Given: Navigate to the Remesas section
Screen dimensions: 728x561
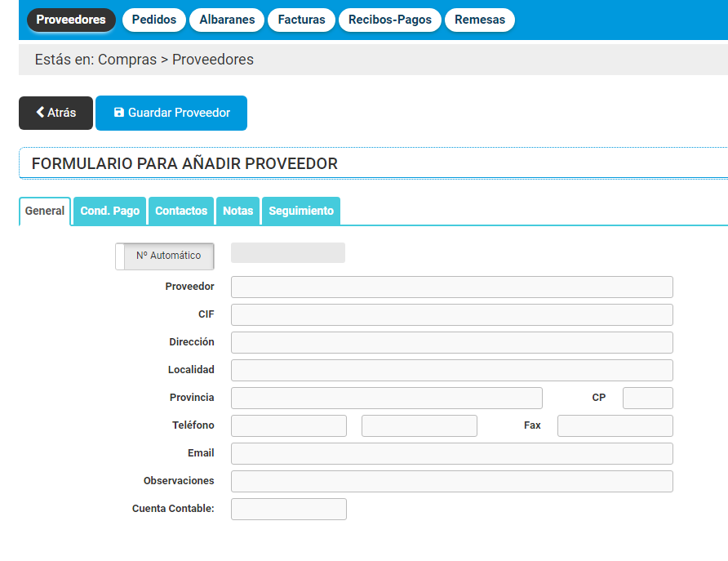Looking at the screenshot, I should [479, 19].
